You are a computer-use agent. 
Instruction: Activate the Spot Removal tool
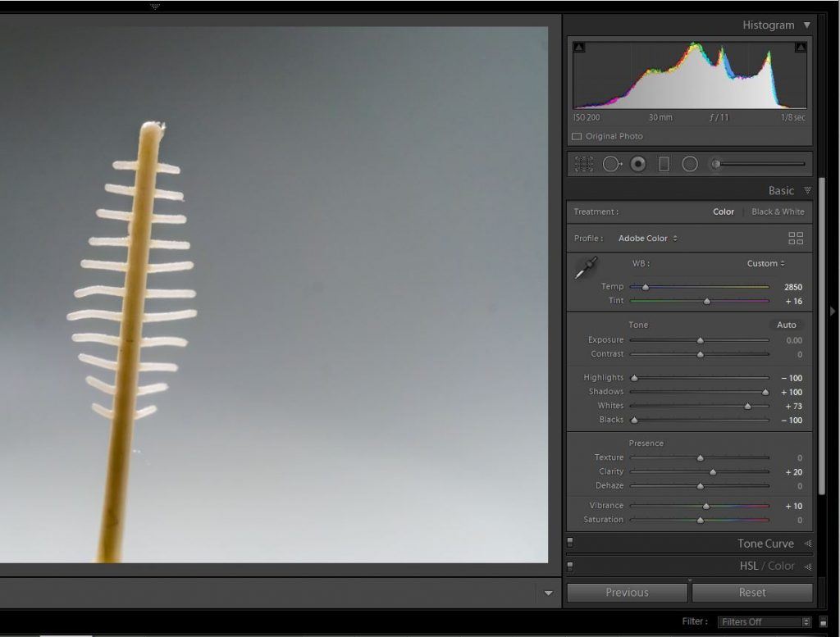[612, 164]
